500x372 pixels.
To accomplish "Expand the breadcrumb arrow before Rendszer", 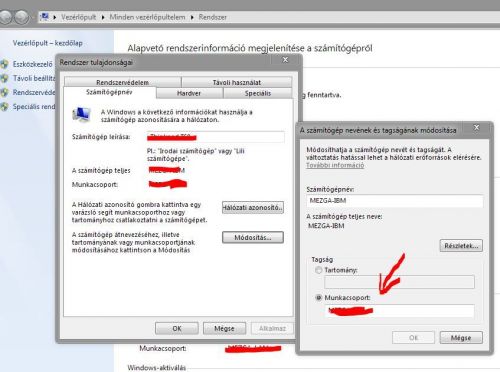I will click(192, 17).
